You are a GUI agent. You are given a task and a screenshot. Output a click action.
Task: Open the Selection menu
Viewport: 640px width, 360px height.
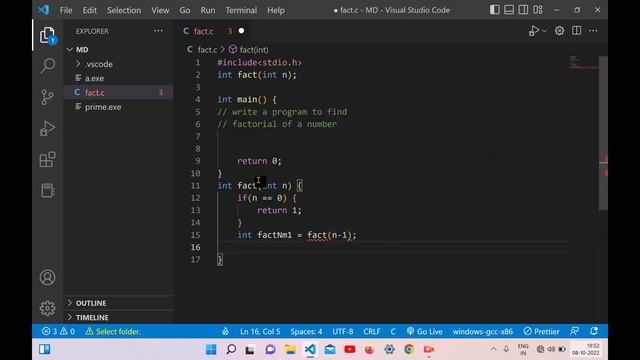124,10
